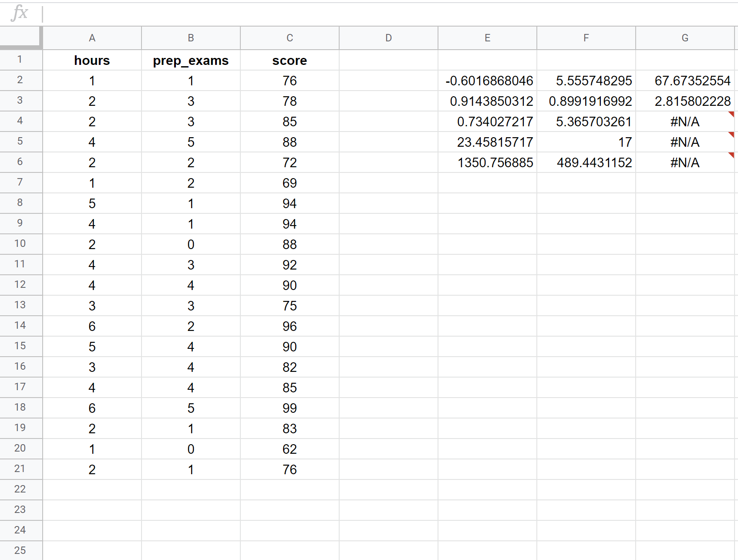
Task: Click the select-all corner box
Action: [x=21, y=37]
